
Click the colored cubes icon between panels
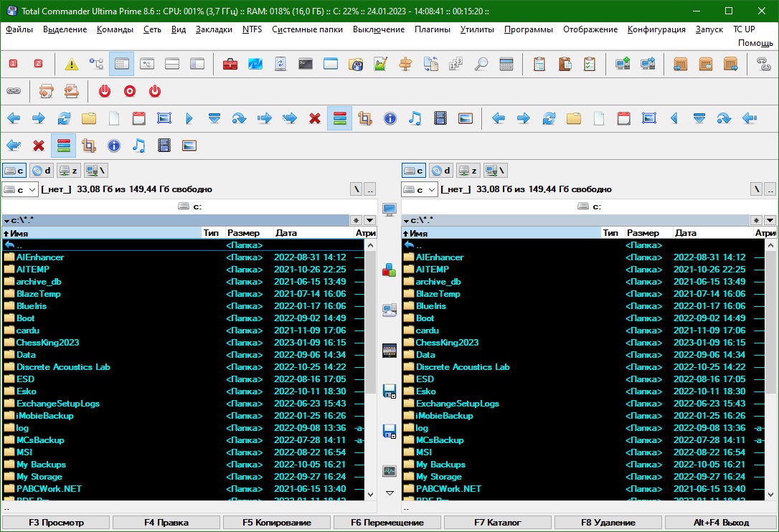[x=389, y=270]
